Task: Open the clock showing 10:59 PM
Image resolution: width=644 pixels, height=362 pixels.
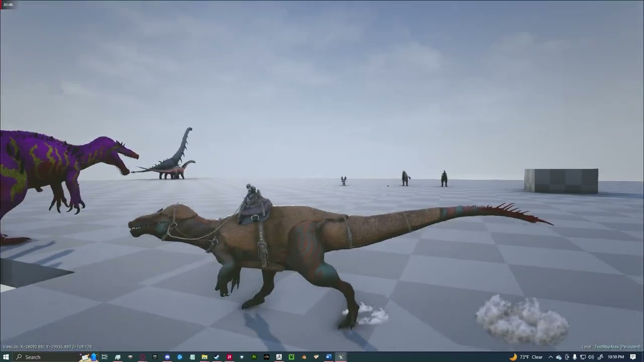Action: 616,357
